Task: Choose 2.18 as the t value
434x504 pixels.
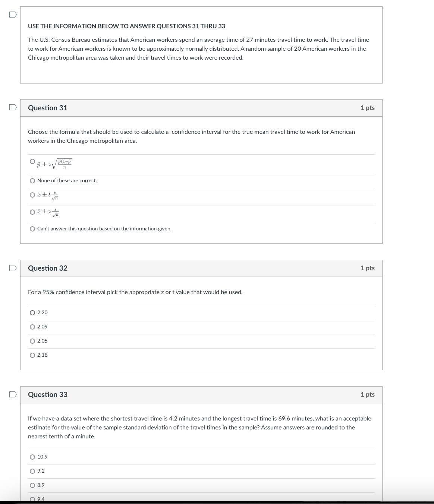Action: point(32,355)
